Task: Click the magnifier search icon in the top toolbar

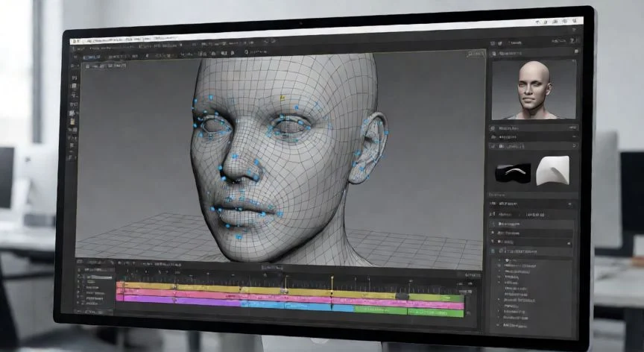Action: point(247,52)
